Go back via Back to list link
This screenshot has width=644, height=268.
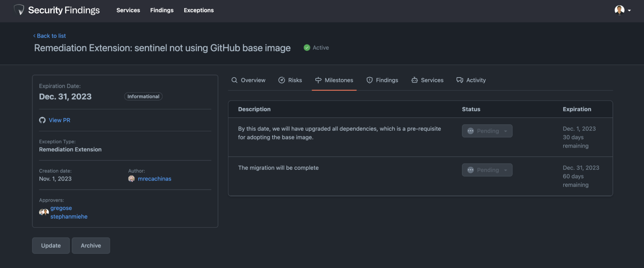pyautogui.click(x=50, y=36)
